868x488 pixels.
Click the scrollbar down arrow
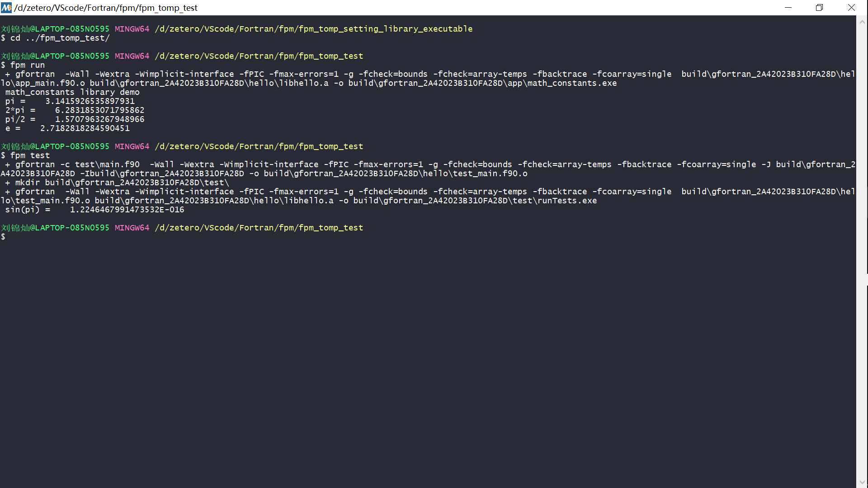point(862,482)
